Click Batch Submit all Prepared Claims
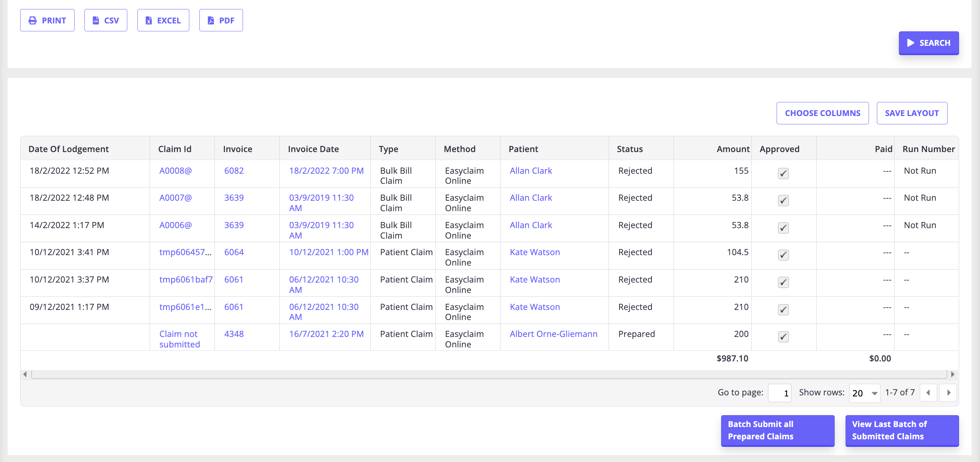 pyautogui.click(x=777, y=430)
